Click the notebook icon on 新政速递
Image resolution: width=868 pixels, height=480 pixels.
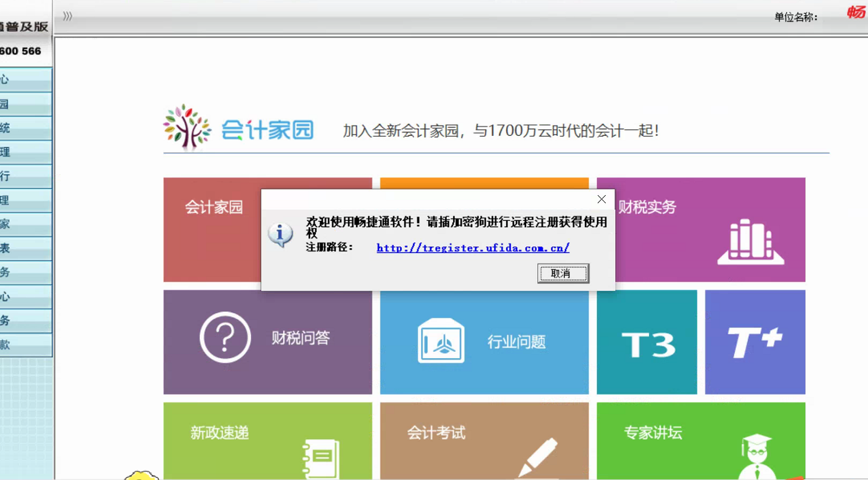pos(321,459)
